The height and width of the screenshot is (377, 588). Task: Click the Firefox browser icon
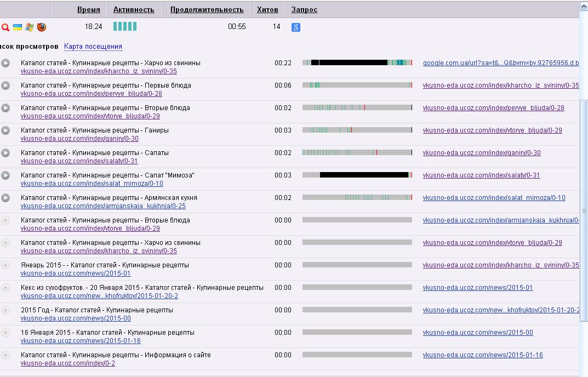pyautogui.click(x=42, y=27)
